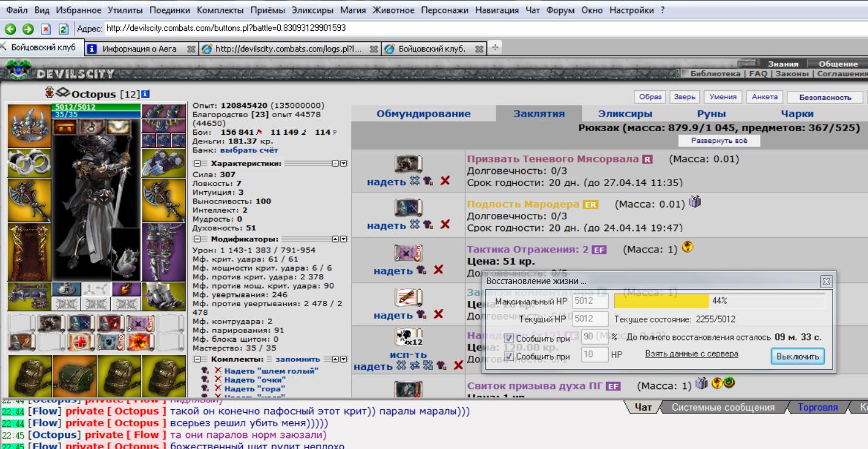
Task: Move Модификаторы section down with its arrow
Action: [343, 239]
